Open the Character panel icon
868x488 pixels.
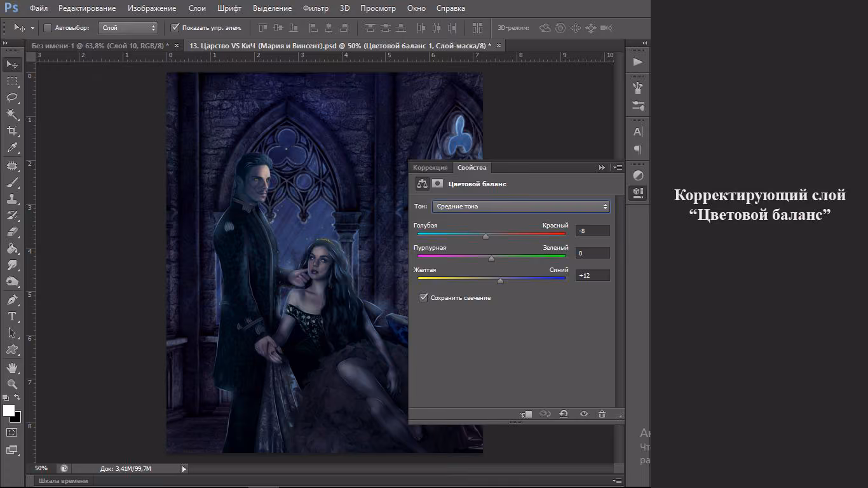638,132
